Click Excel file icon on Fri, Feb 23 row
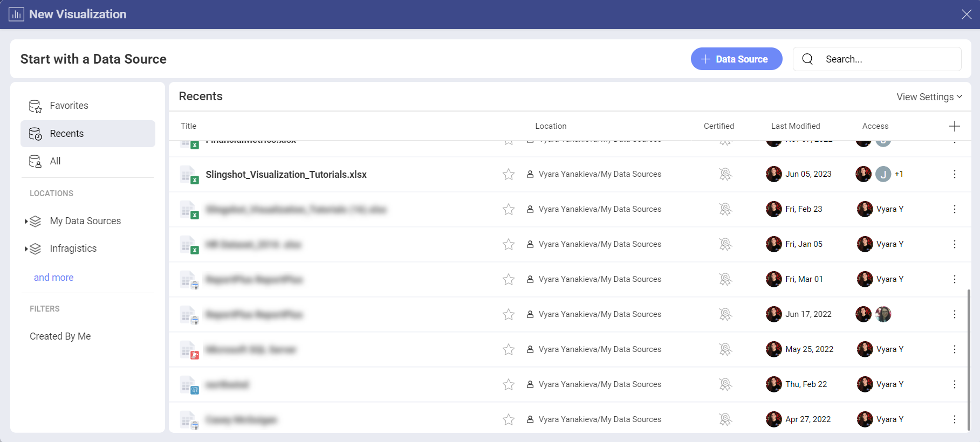The image size is (980, 442). [189, 210]
